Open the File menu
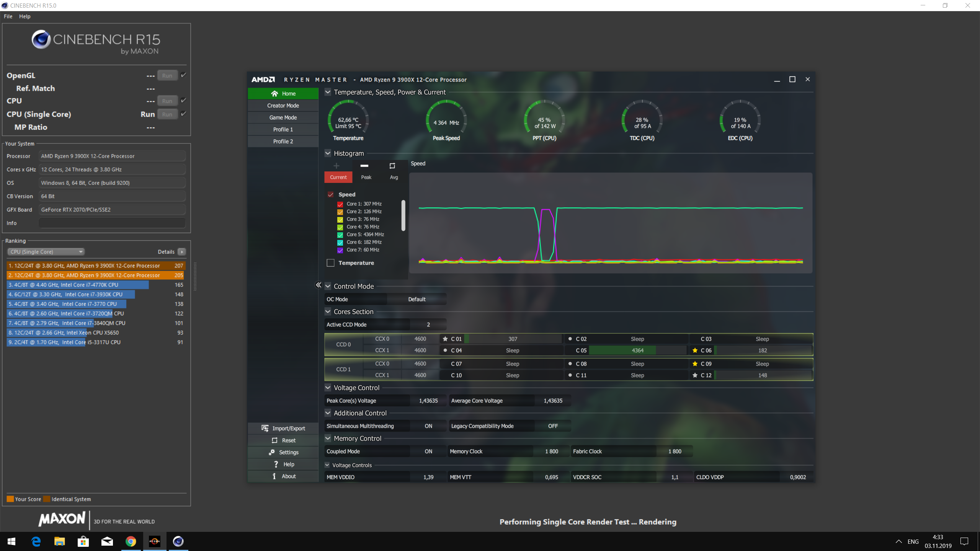Screen dimensions: 980x551 pyautogui.click(x=8, y=16)
